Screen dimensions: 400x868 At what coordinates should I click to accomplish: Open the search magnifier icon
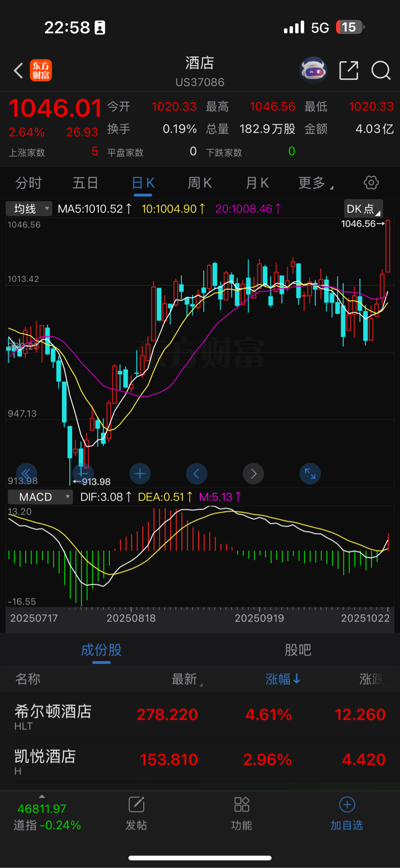tap(381, 70)
